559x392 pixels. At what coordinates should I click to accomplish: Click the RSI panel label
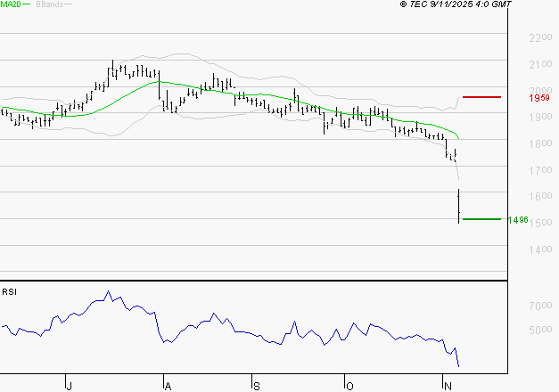point(9,292)
